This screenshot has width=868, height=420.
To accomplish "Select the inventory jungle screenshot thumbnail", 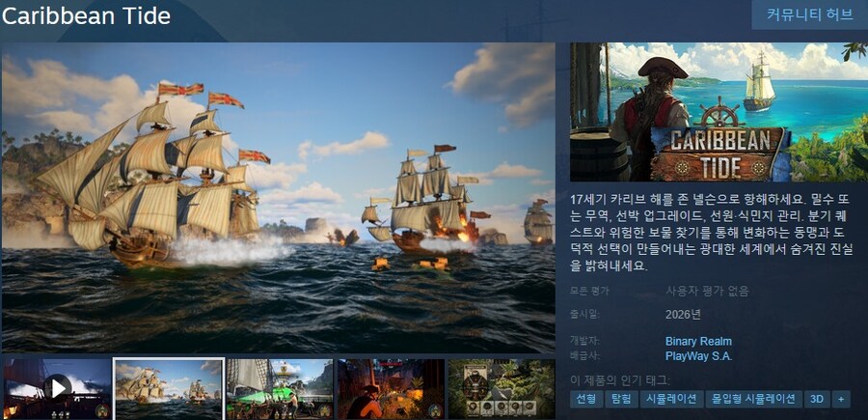I will click(502, 389).
